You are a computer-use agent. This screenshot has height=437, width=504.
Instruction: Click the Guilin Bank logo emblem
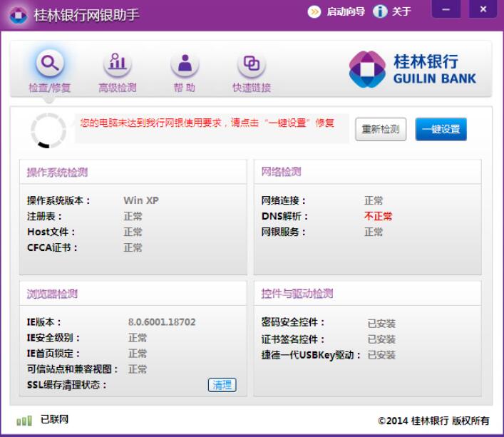click(367, 69)
